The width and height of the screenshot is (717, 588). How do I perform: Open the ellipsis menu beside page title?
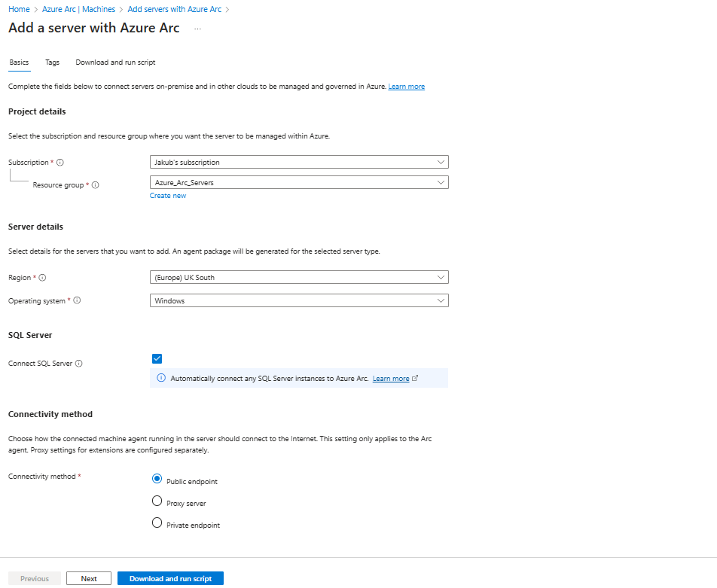[197, 29]
